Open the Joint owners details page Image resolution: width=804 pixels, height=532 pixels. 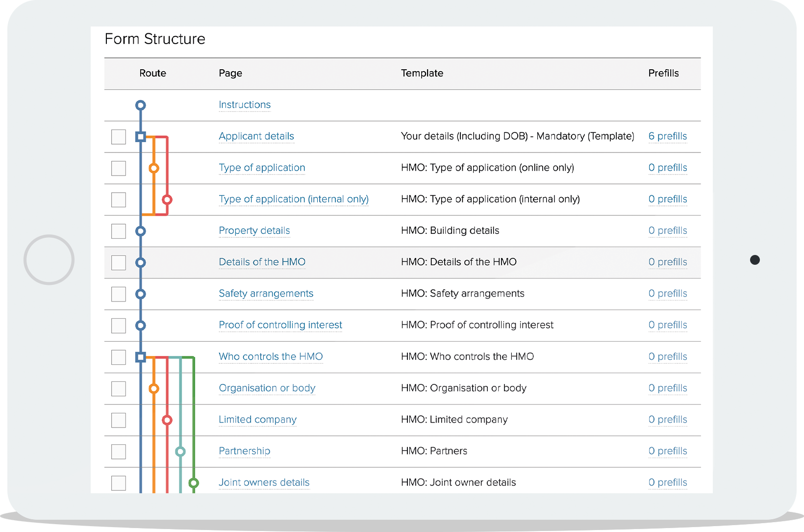pos(264,482)
